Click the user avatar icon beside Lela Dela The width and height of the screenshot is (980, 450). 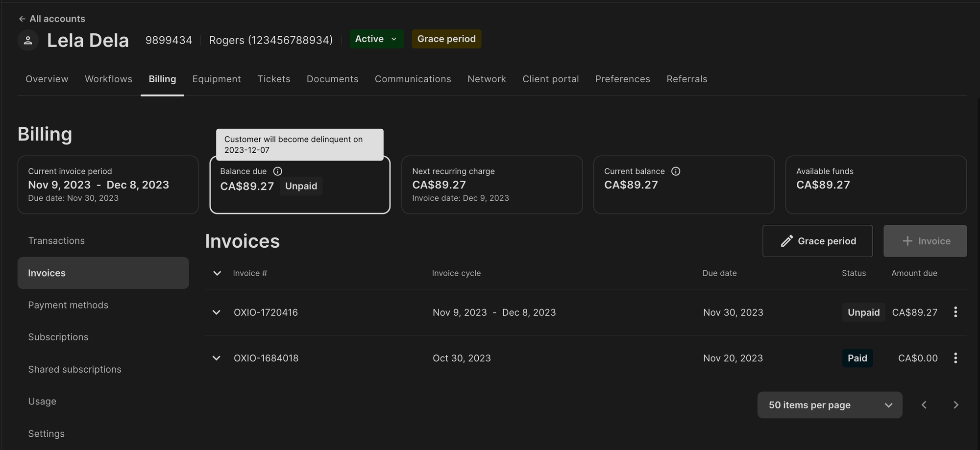click(28, 40)
